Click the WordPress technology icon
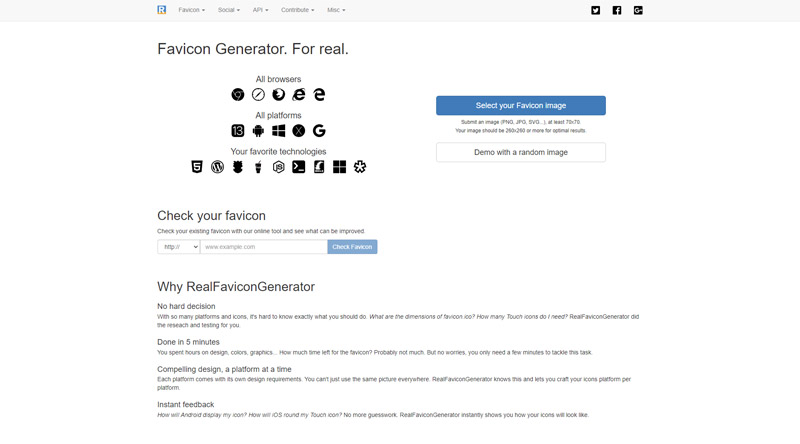Screen dimensions: 800x444 click(x=217, y=167)
